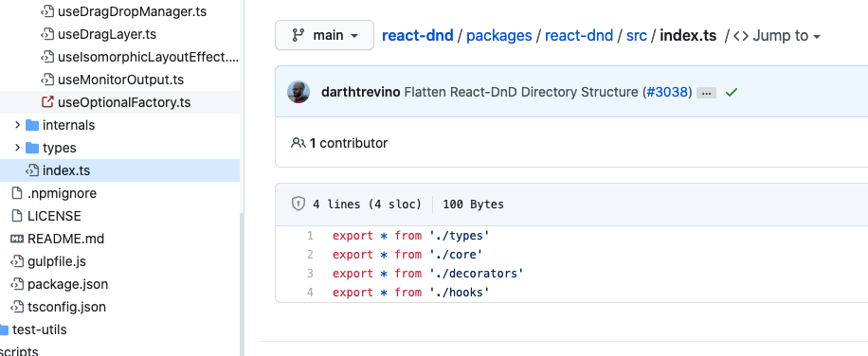Open useDragLayer.ts in the file tree
Viewport: 868px width, 356px height.
(107, 34)
